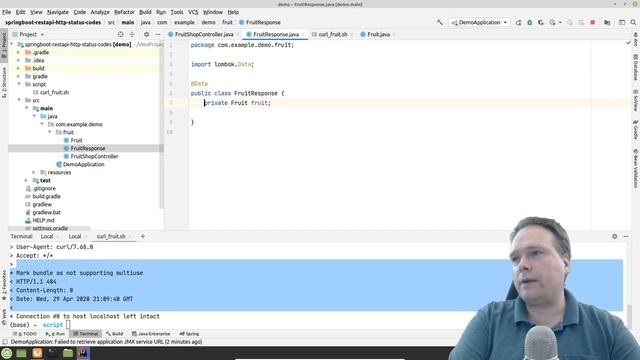The image size is (640, 360).
Task: Click the Run with Coverage icon
Action: point(541,22)
